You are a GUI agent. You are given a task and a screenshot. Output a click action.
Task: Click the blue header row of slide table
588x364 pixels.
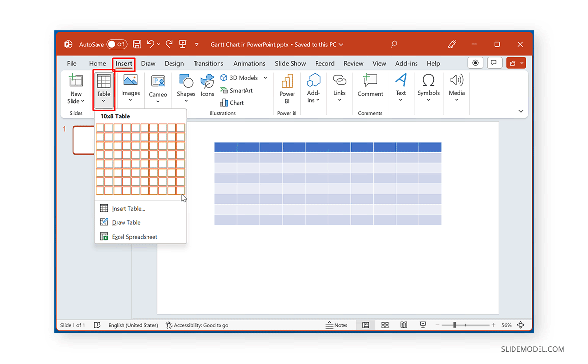coord(328,147)
